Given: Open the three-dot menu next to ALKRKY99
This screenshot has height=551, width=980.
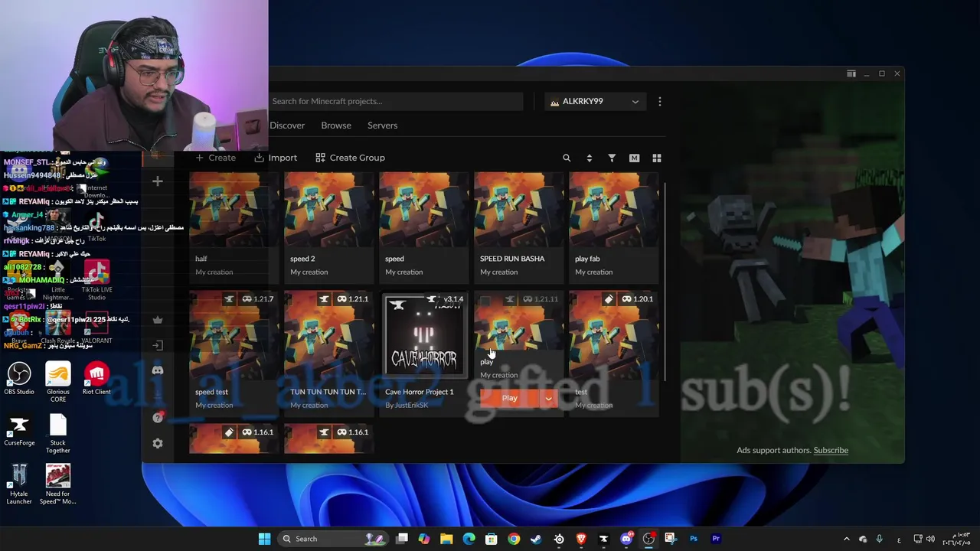Looking at the screenshot, I should pyautogui.click(x=660, y=101).
